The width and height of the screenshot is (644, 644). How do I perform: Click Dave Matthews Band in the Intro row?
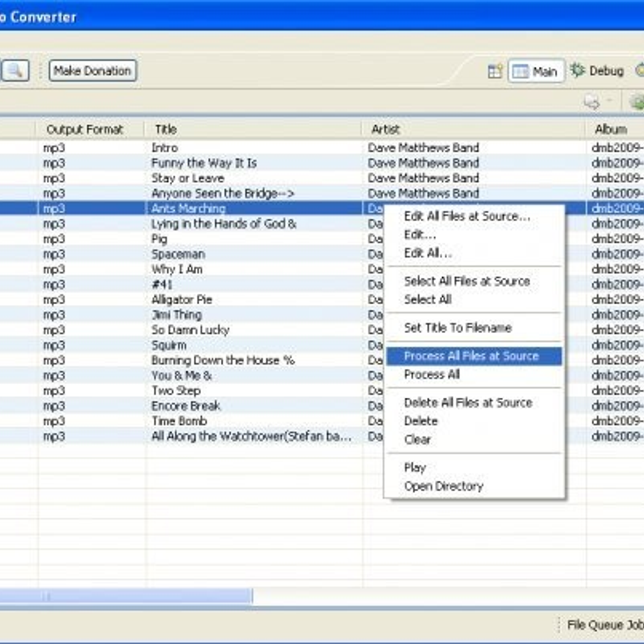pos(423,148)
